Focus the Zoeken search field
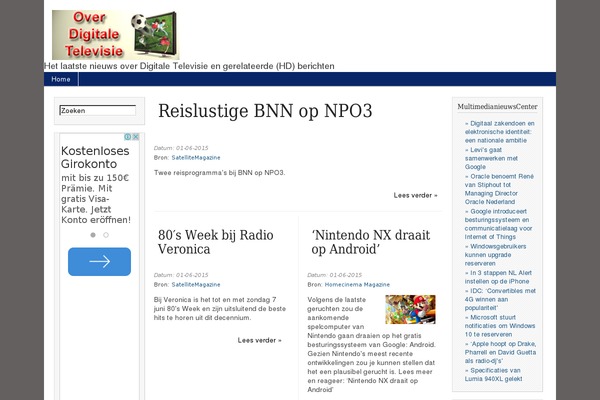This screenshot has width=600, height=400. point(98,110)
